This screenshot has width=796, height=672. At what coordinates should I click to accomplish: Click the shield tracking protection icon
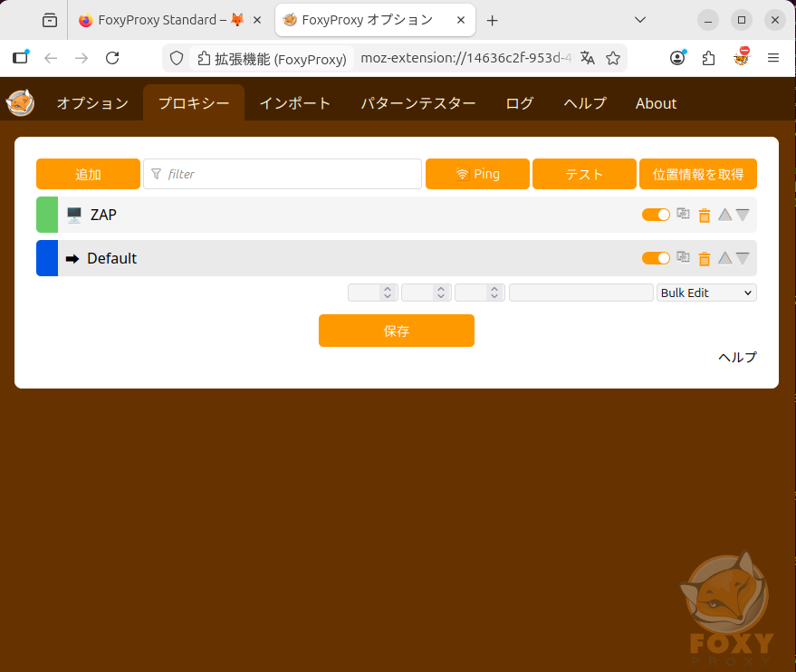tap(177, 58)
